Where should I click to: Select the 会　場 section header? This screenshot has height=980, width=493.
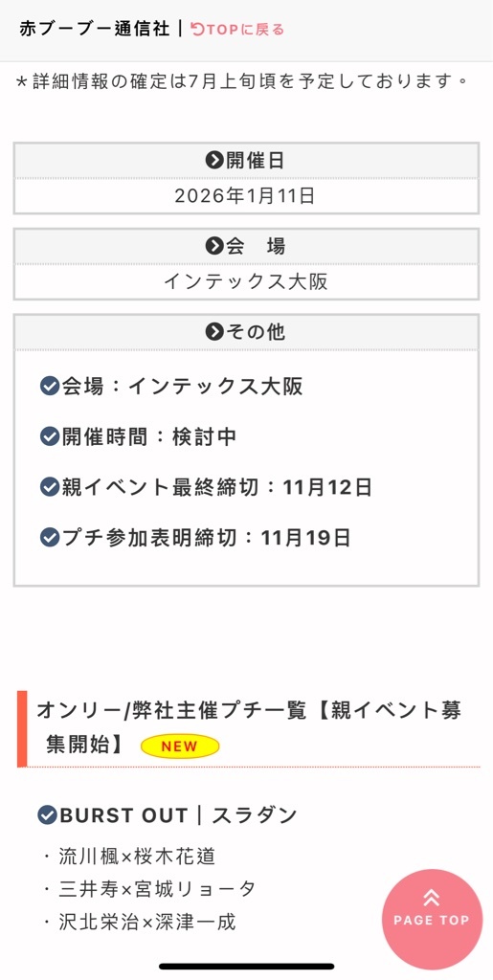246,246
